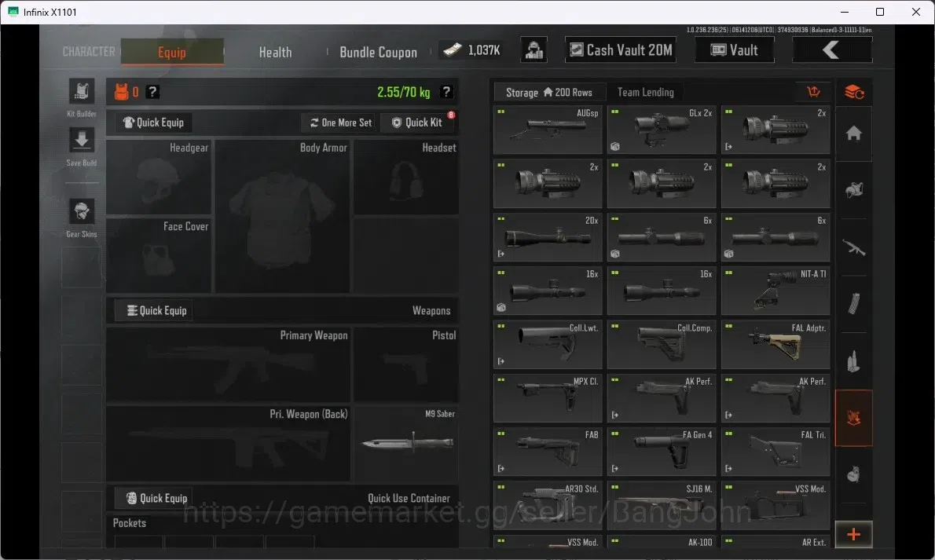Open the Bundle Coupon tab
This screenshot has width=935, height=560.
[x=379, y=53]
